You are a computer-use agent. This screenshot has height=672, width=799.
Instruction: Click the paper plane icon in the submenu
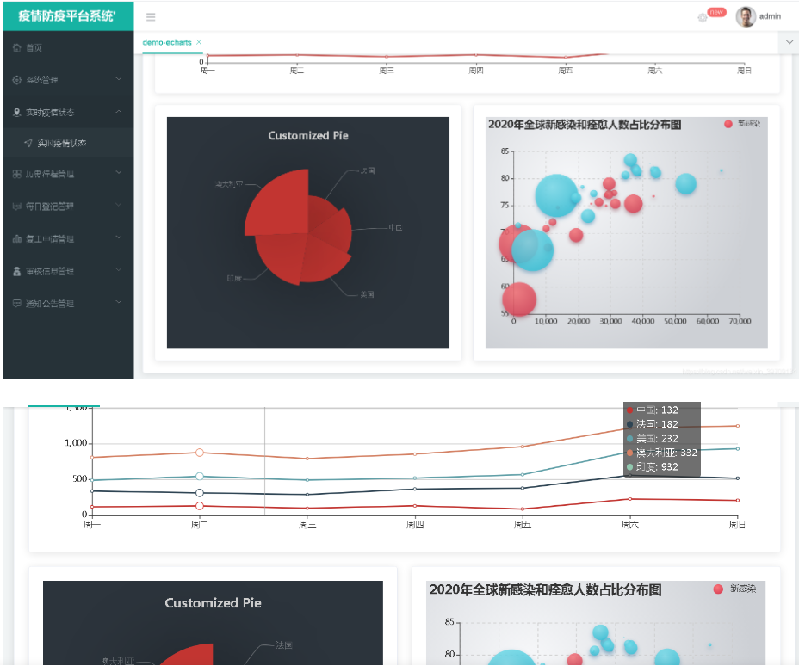point(28,143)
